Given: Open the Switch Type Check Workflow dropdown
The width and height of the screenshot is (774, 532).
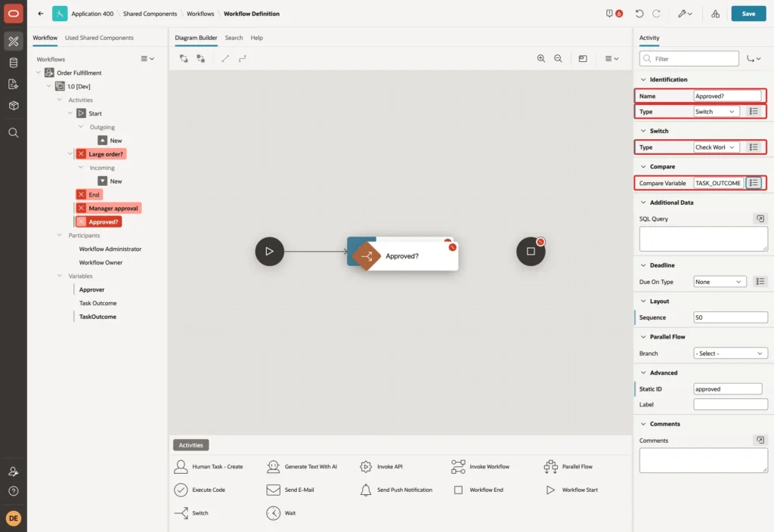Looking at the screenshot, I should point(717,147).
